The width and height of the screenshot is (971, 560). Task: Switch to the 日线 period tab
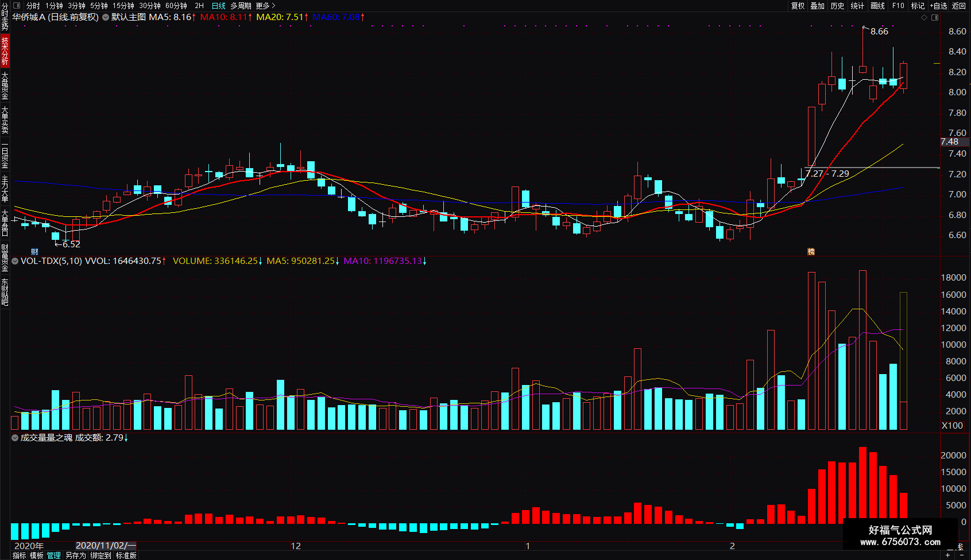point(219,6)
